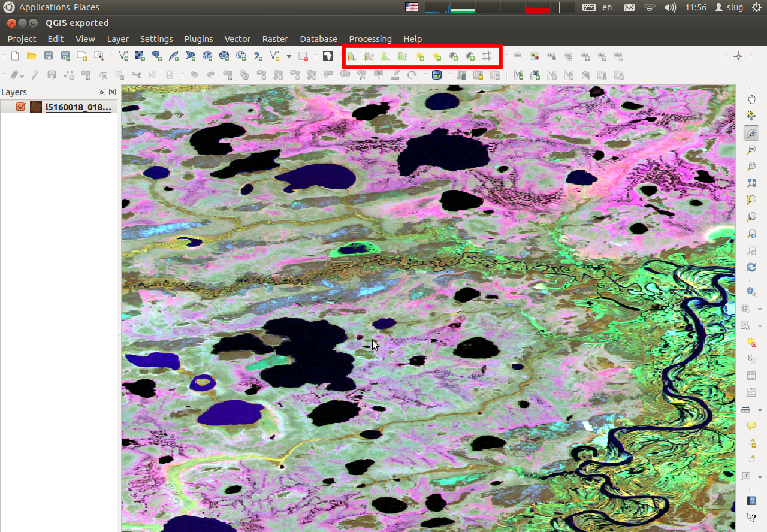This screenshot has height=532, width=767.
Task: Select the l5160018 raster layer name
Action: click(78, 107)
